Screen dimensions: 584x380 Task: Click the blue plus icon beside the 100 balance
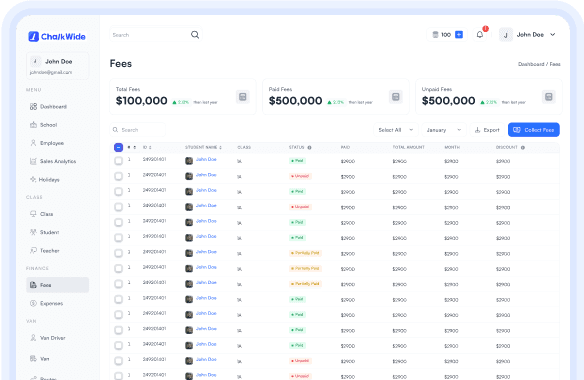(x=459, y=35)
